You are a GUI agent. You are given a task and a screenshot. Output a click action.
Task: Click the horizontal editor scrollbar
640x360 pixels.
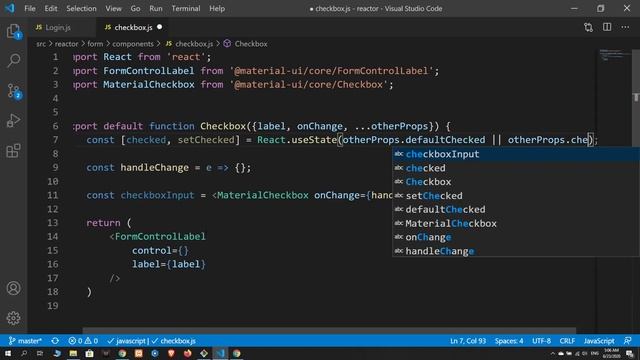click(x=329, y=331)
